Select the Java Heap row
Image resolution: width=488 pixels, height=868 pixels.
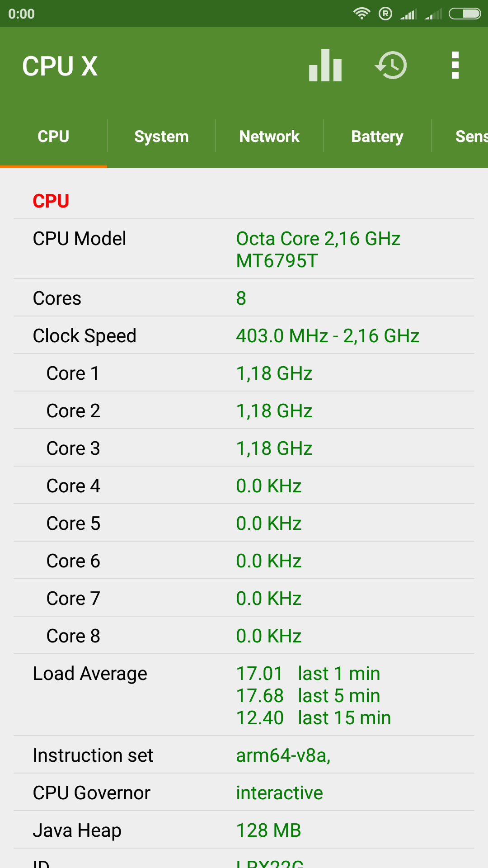[x=244, y=830]
